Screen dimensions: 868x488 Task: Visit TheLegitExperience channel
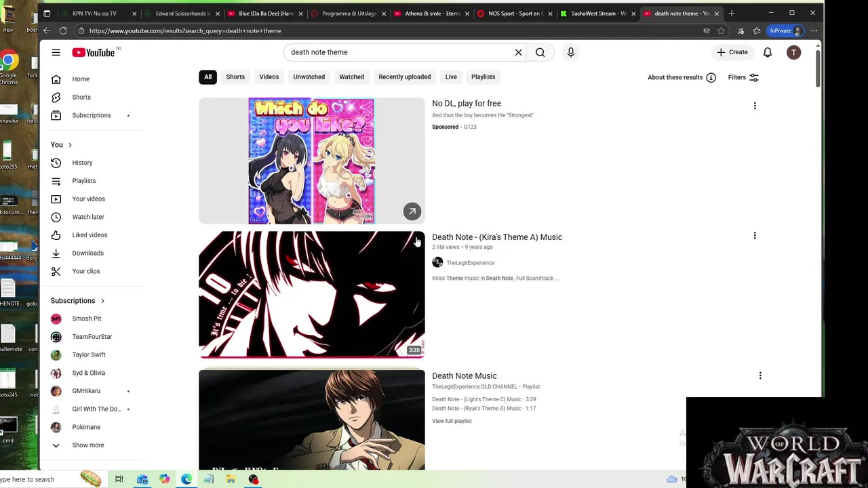coord(470,263)
